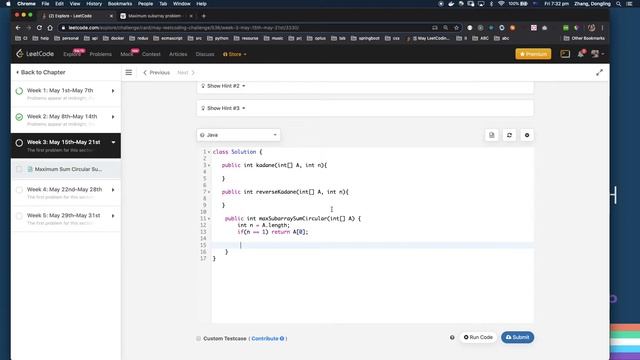Open the Explore nav item
This screenshot has height=360, width=640.
tap(72, 54)
